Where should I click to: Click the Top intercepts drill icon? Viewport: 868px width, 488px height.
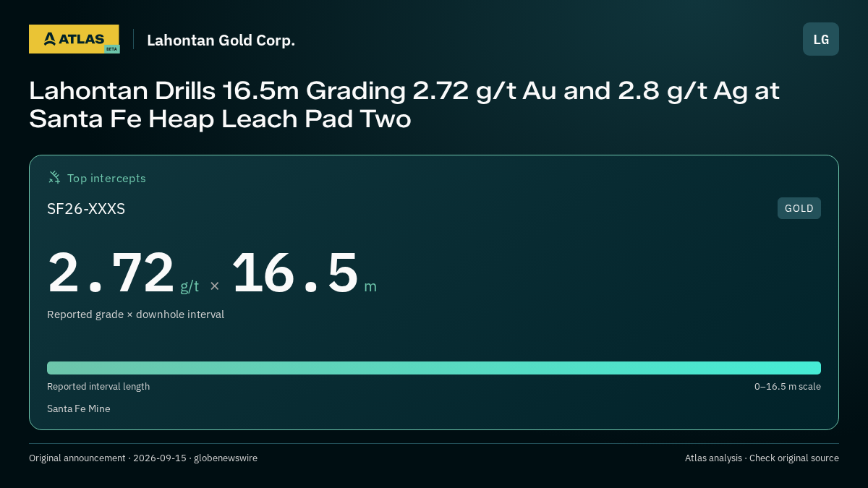click(x=54, y=177)
